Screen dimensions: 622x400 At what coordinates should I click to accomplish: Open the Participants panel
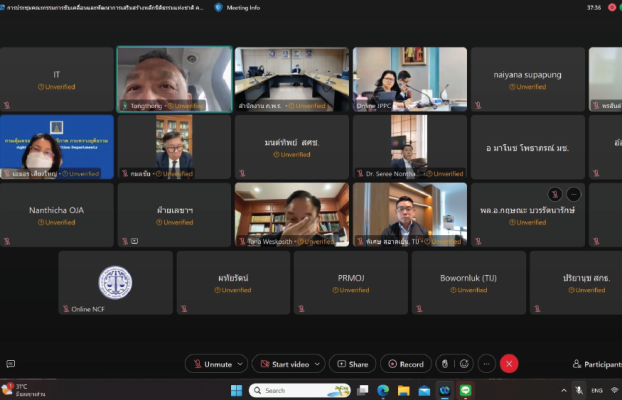click(x=594, y=364)
